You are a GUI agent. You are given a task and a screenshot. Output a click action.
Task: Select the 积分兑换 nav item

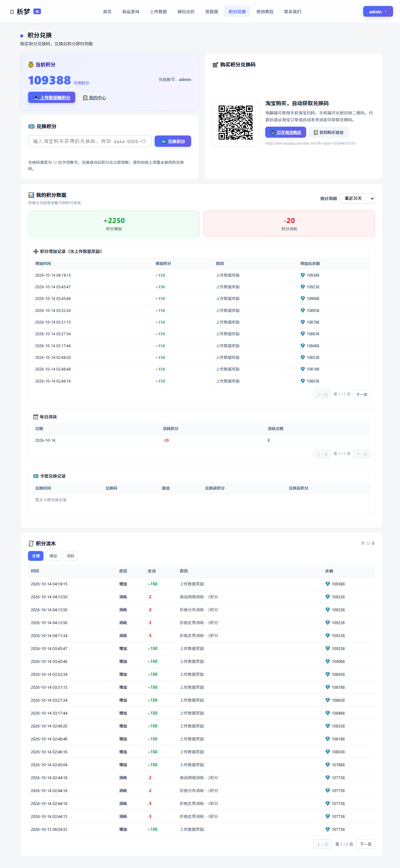click(237, 11)
